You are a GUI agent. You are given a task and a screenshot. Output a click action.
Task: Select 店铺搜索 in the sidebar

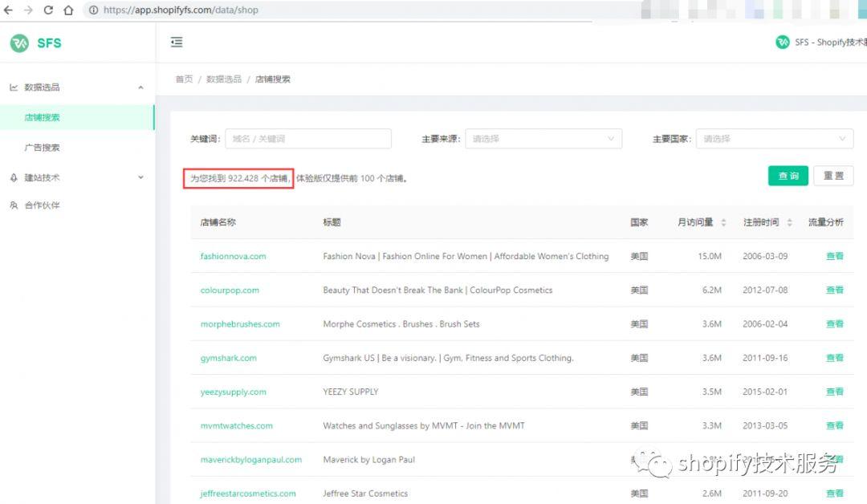coord(77,117)
